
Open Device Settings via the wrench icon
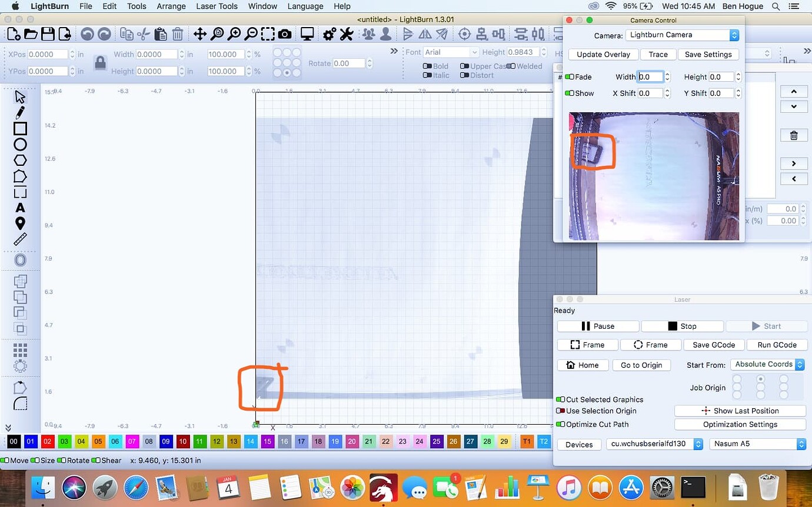coord(346,34)
